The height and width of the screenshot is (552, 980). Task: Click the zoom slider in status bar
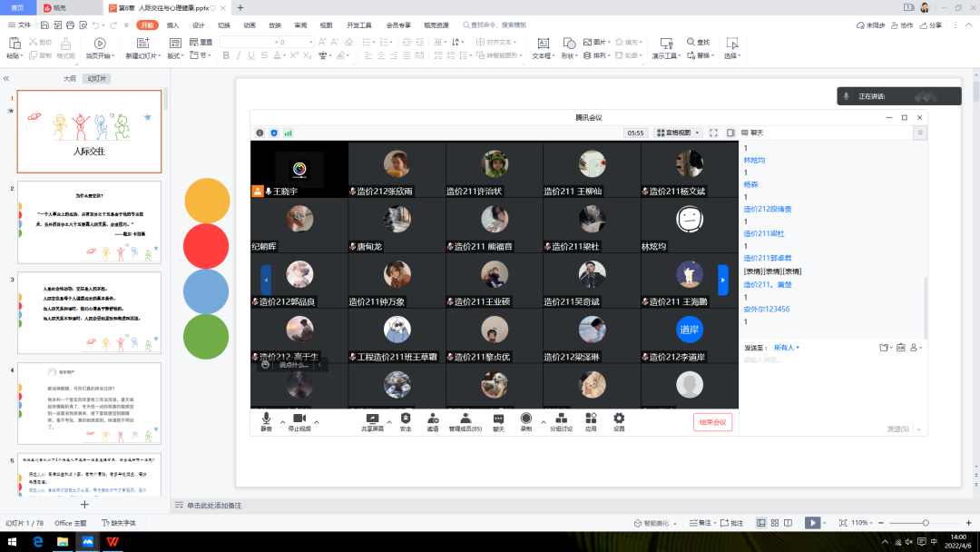point(926,523)
